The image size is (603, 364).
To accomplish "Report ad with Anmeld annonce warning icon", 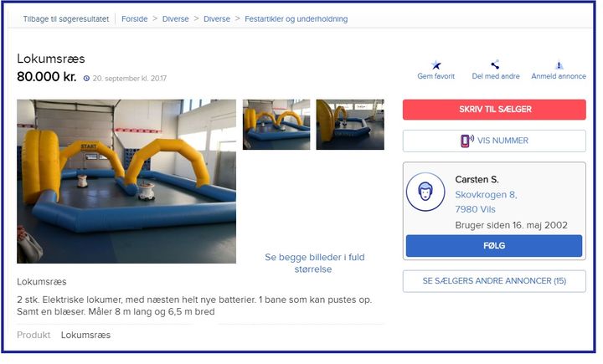I will pos(559,65).
